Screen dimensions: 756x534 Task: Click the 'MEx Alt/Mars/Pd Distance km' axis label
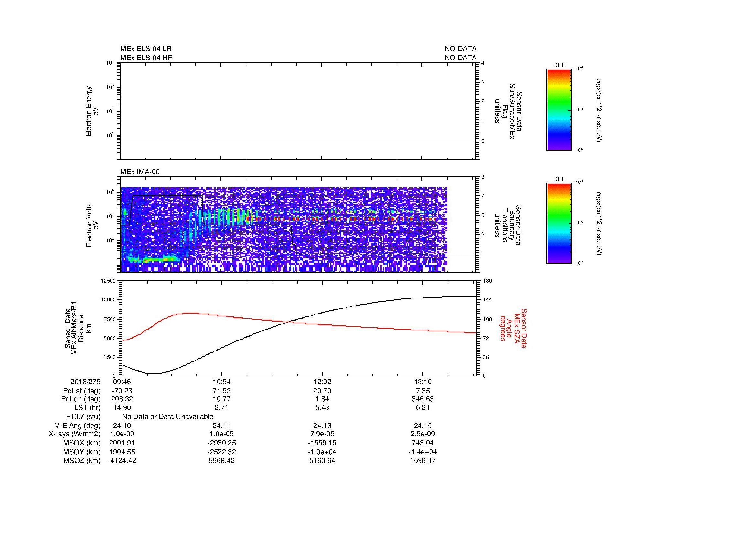[77, 328]
